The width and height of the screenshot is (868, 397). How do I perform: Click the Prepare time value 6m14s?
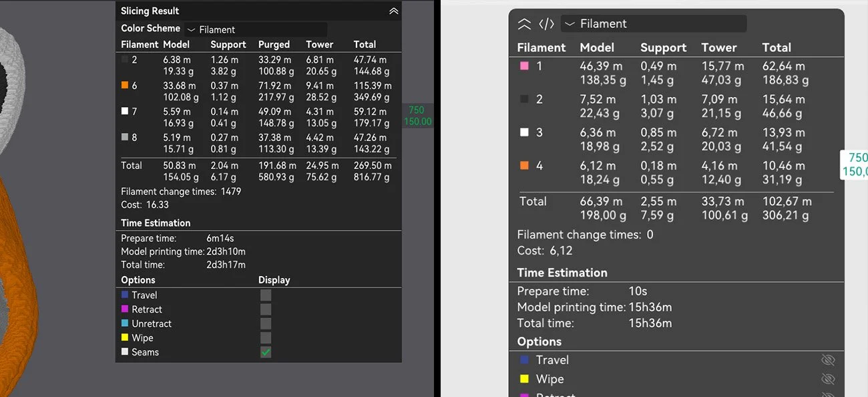[x=220, y=239]
